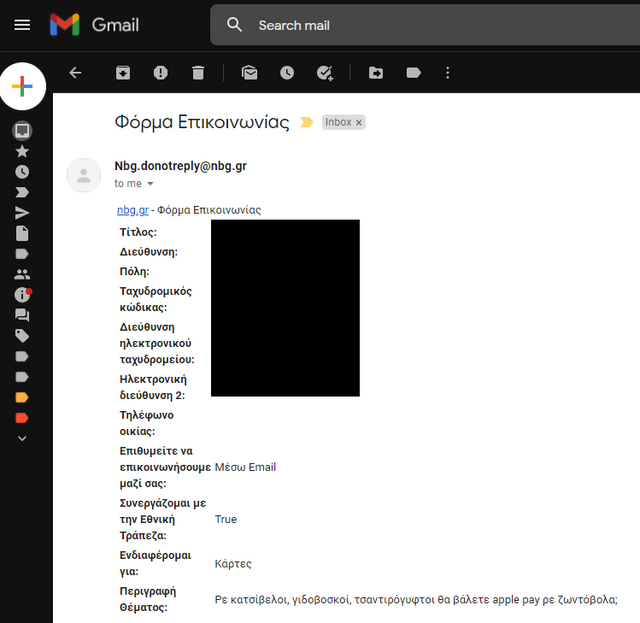640x623 pixels.
Task: Open Snoozed clock in the sidebar
Action: tap(22, 172)
